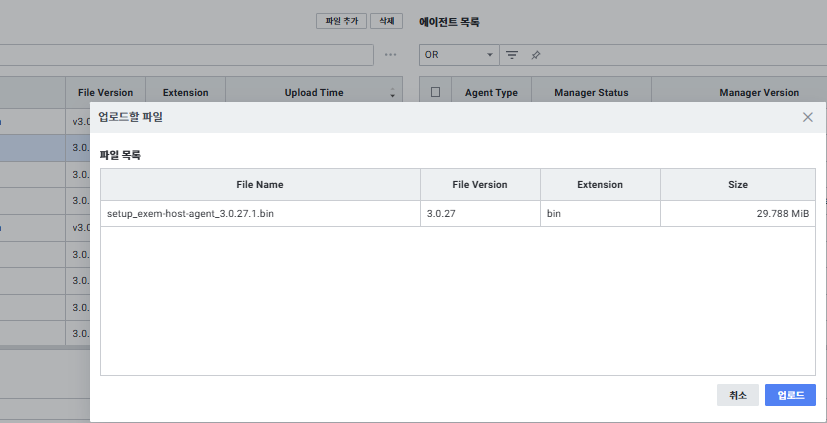Screen dimensions: 827x423
Task: Click the 파일 추가 button
Action: coord(341,21)
